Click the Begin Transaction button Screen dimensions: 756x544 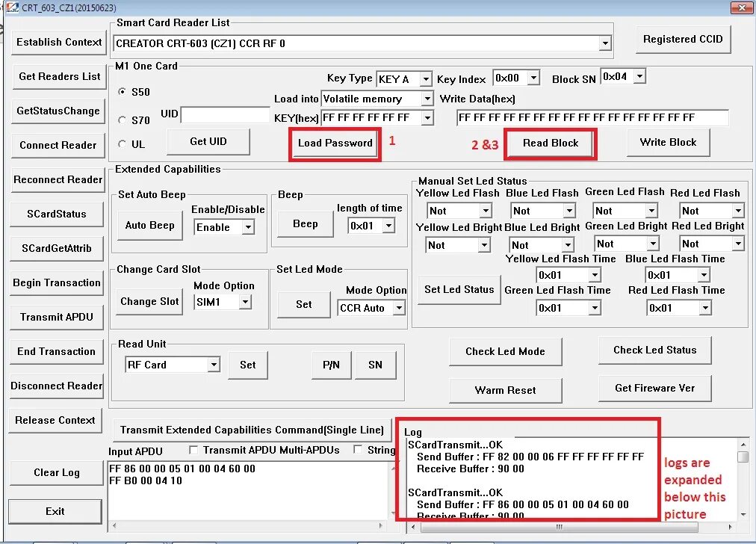point(57,282)
